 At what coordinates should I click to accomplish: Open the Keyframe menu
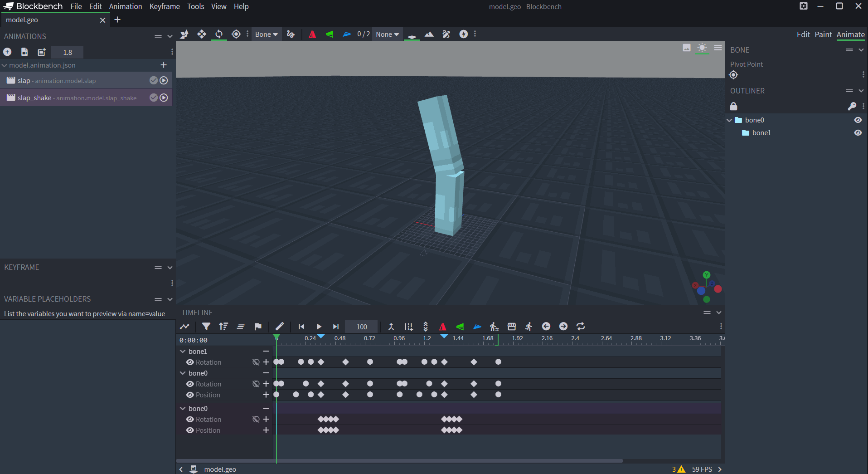pos(165,6)
